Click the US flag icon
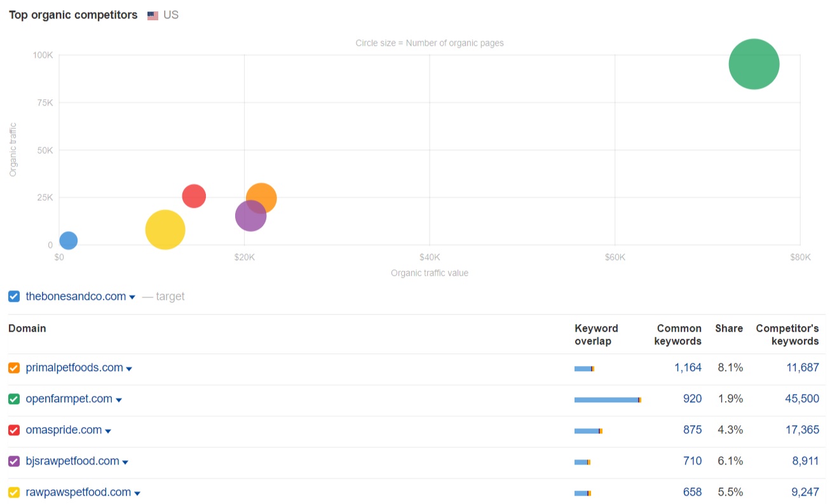 [153, 16]
